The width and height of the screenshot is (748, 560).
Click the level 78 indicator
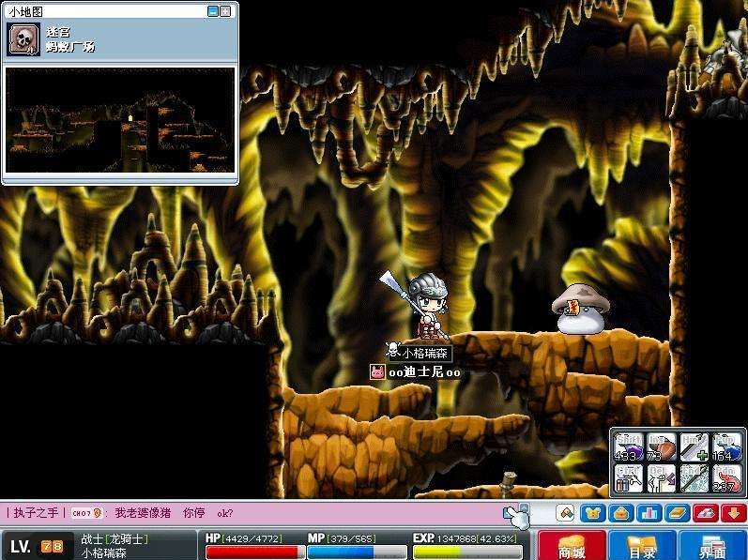(x=52, y=546)
